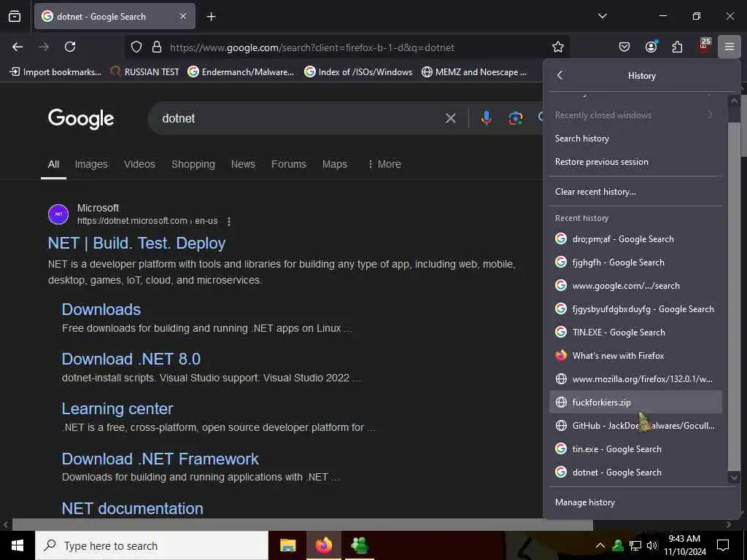Switch to the Forums tab
Screen dimensions: 747x560
coord(289,164)
